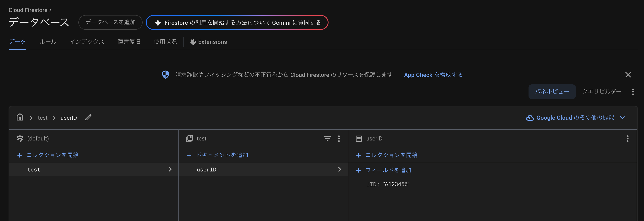
Task: Open the three-dot menu in the test collection panel
Action: coord(339,138)
